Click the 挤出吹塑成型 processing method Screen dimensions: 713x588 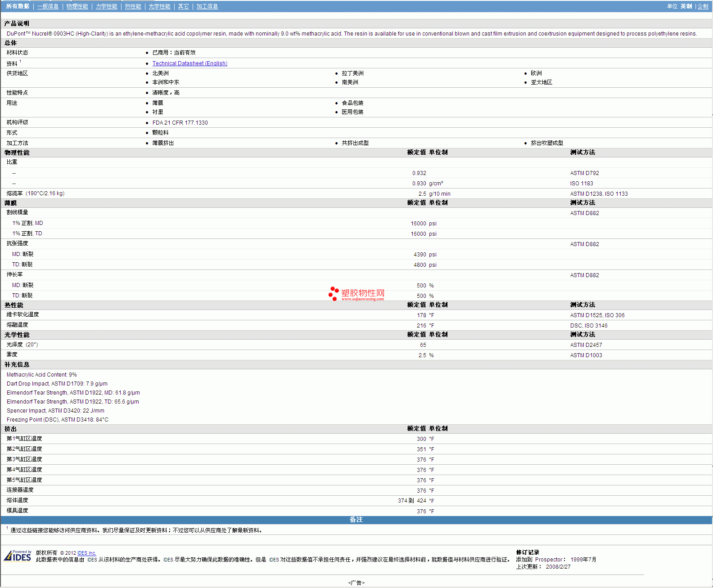pyautogui.click(x=547, y=143)
